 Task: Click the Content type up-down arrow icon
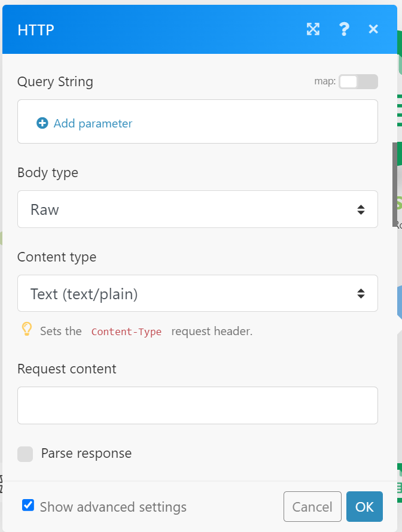tap(361, 293)
